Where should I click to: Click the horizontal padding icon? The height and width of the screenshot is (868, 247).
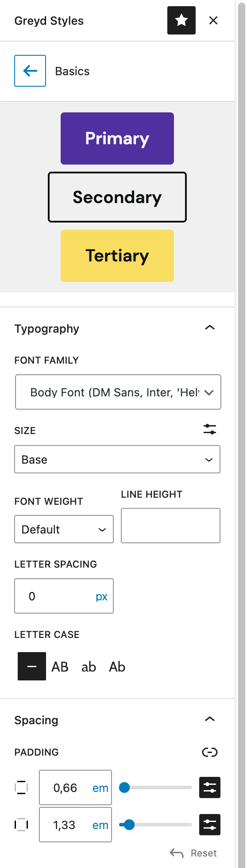click(21, 825)
